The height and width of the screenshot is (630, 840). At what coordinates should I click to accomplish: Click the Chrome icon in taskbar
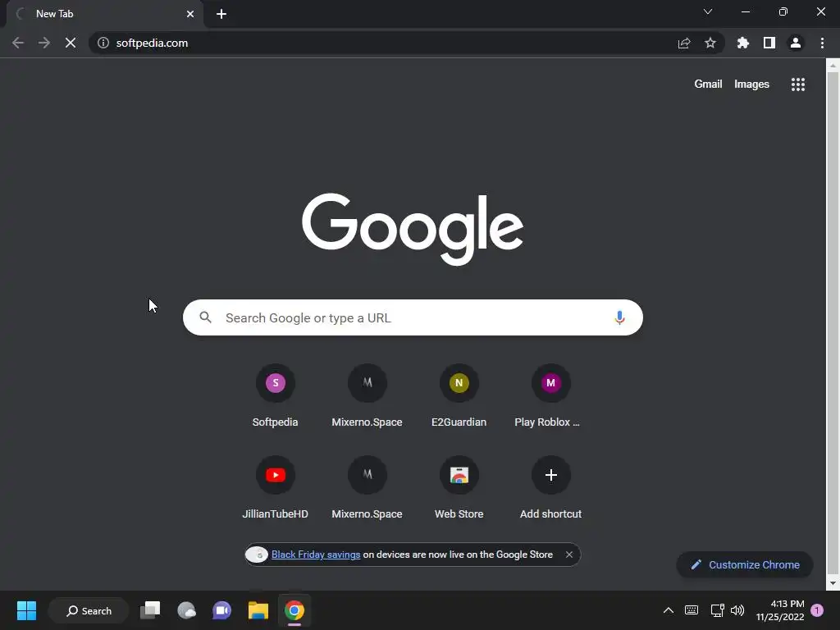(294, 610)
